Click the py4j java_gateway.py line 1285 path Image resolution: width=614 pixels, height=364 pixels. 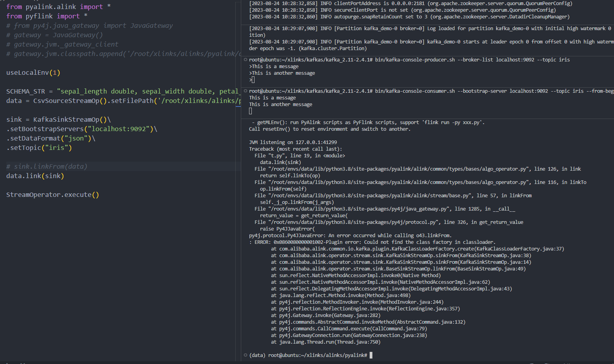(385, 209)
